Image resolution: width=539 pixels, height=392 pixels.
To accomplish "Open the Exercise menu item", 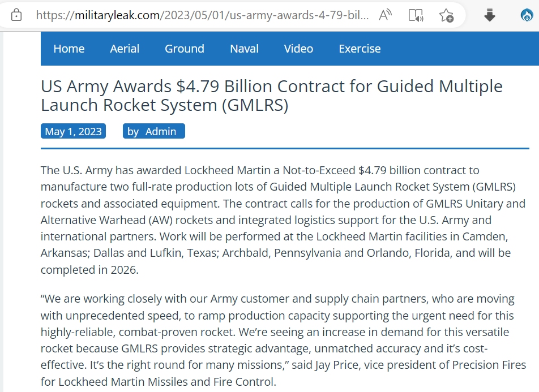I will [x=360, y=49].
